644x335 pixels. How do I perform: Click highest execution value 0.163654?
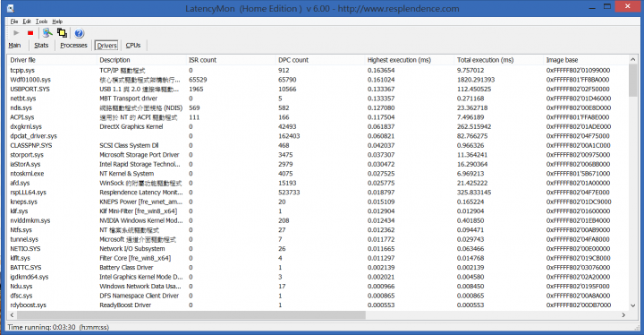click(381, 71)
